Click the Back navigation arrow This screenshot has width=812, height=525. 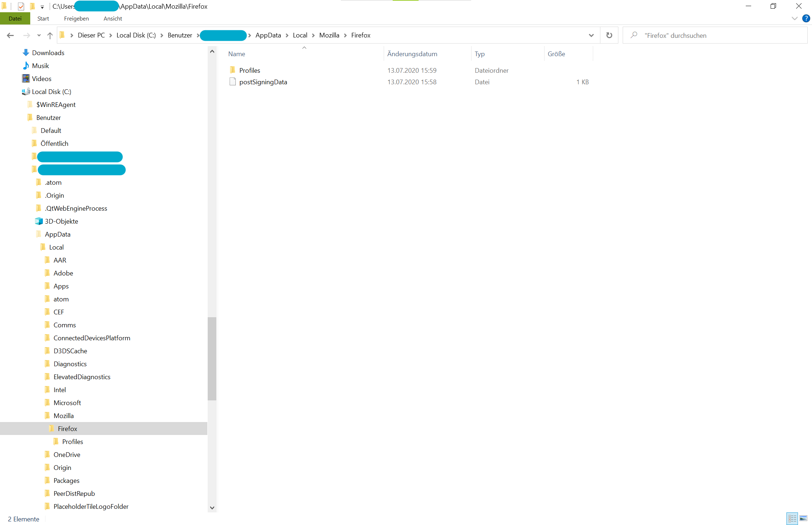[10, 35]
